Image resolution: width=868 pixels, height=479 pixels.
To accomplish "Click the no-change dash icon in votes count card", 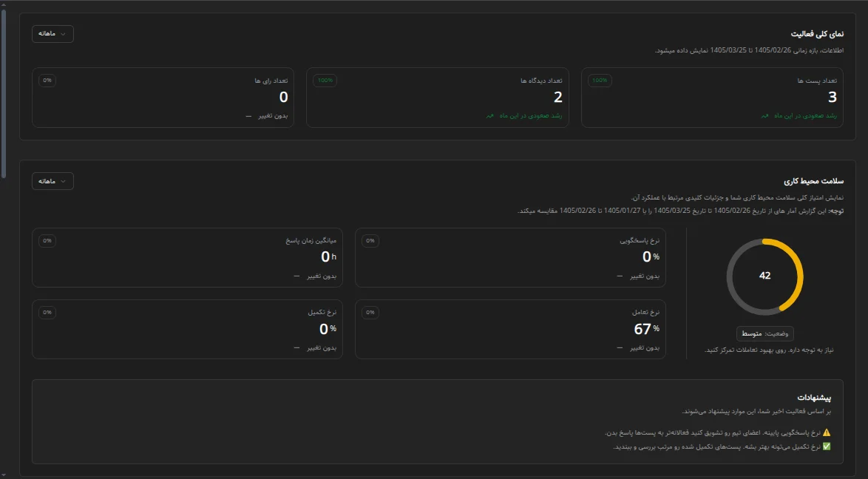I will (248, 116).
